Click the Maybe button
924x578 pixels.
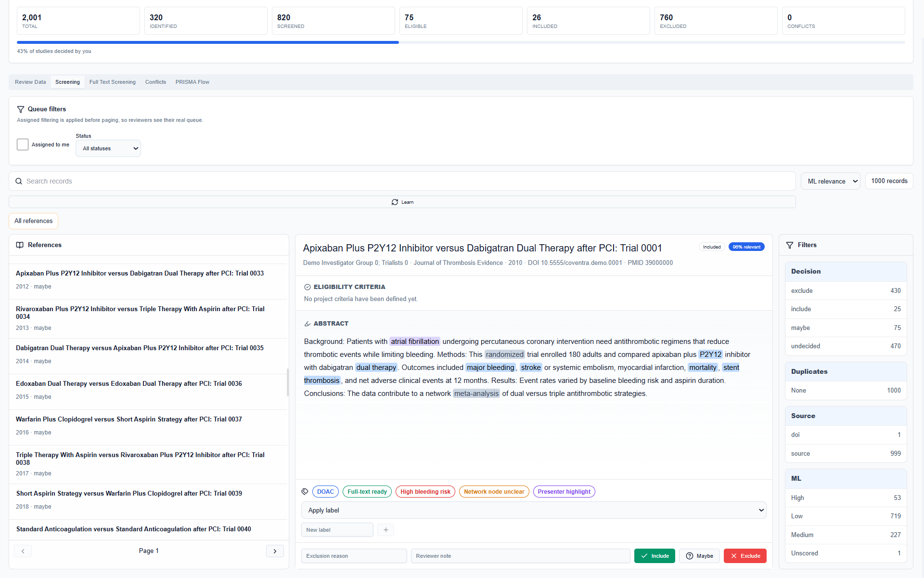pyautogui.click(x=699, y=556)
